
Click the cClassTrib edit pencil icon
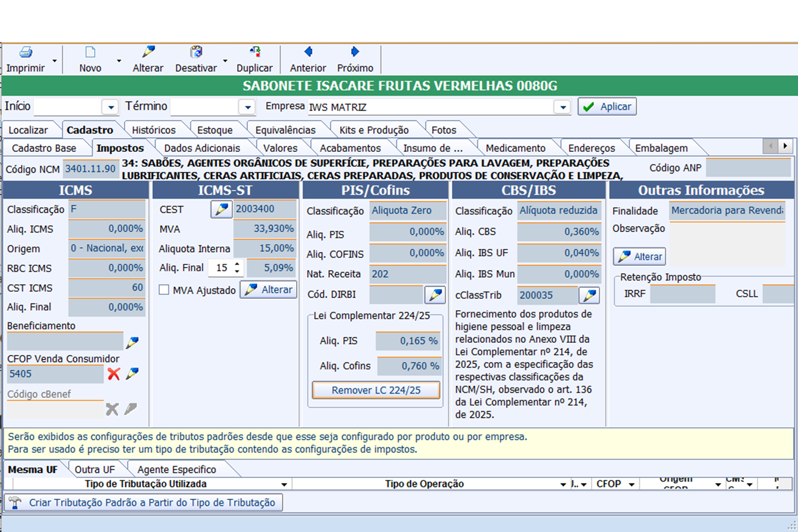[589, 295]
